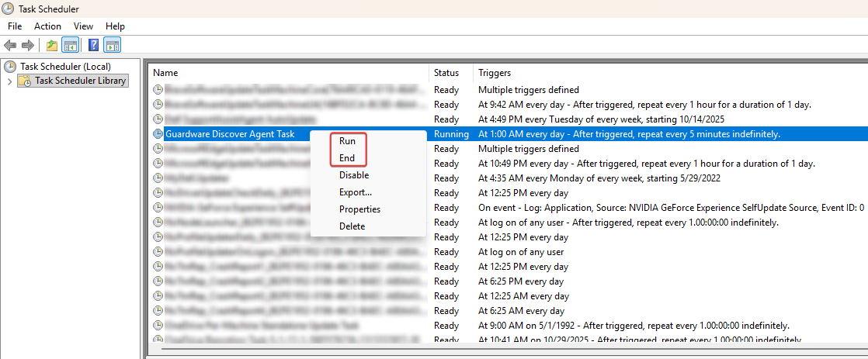Sort tasks by the Status column header
This screenshot has height=359, width=868.
tap(446, 73)
